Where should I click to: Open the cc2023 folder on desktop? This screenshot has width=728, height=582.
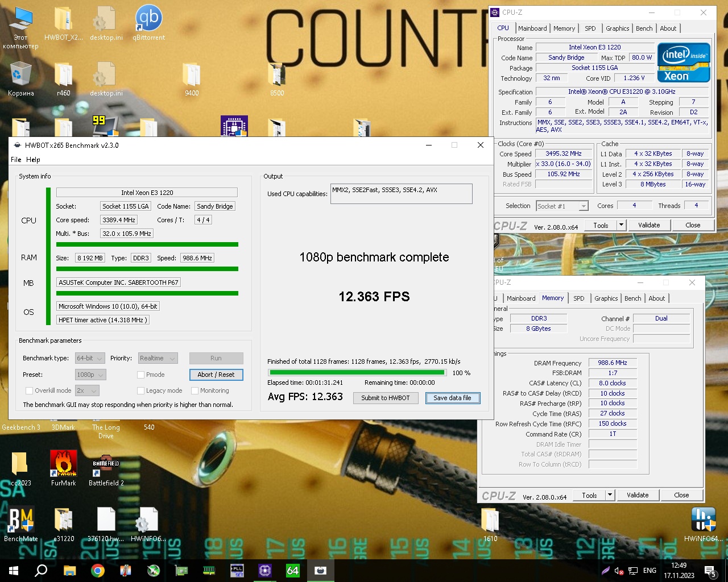tap(20, 468)
